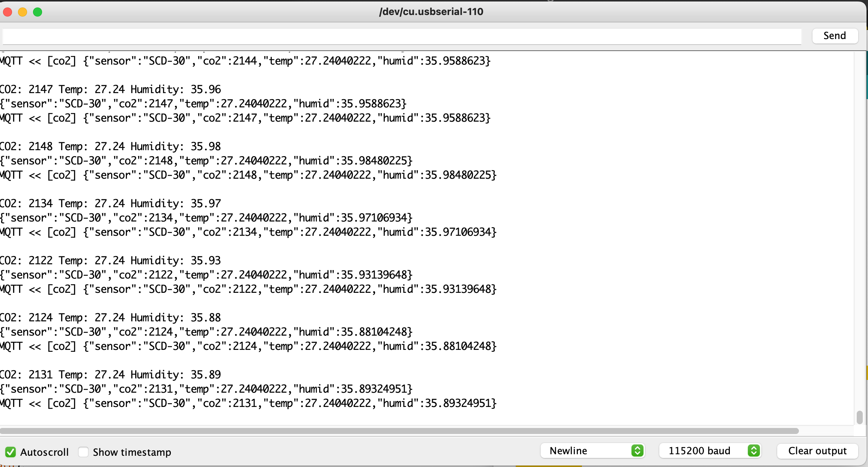Click the Autoscroll label text
This screenshot has width=868, height=467.
click(x=44, y=452)
